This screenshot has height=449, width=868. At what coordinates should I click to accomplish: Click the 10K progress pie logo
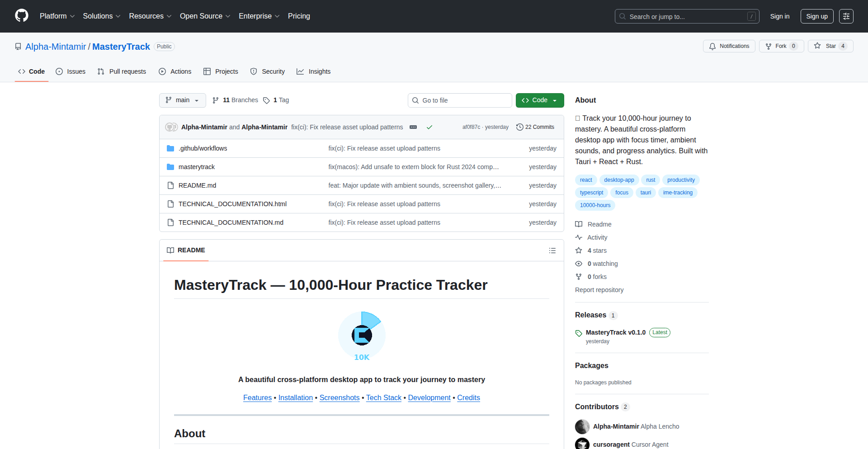point(361,336)
